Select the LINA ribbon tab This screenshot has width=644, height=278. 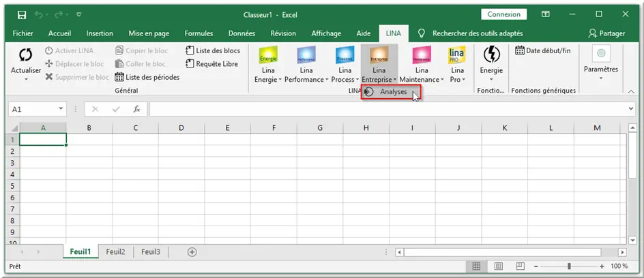pyautogui.click(x=394, y=33)
